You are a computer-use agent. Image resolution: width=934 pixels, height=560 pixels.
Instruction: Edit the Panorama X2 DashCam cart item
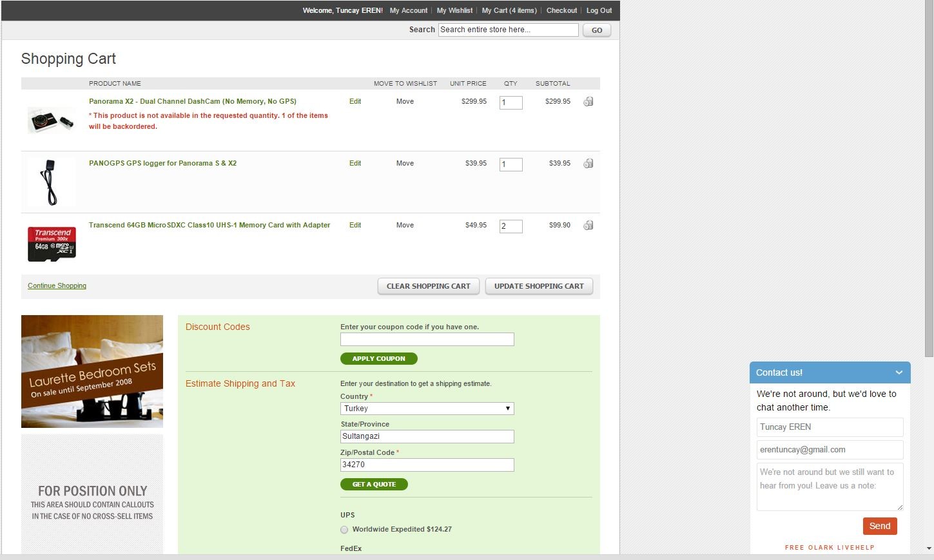pos(355,101)
